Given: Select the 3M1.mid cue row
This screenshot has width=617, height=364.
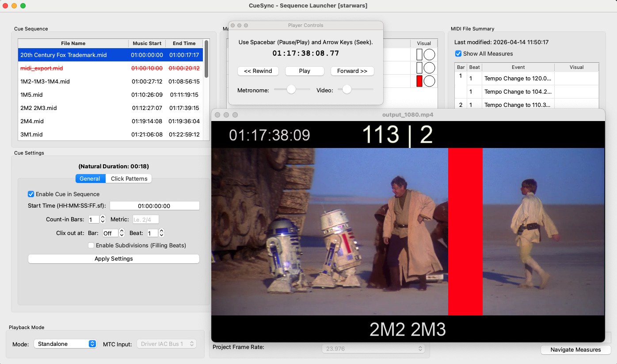Looking at the screenshot, I should click(110, 134).
